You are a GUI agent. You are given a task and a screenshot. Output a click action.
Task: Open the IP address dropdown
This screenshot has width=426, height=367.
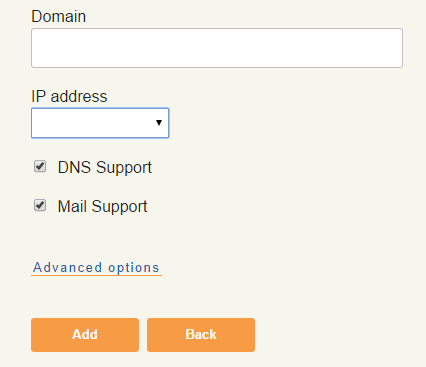click(100, 123)
